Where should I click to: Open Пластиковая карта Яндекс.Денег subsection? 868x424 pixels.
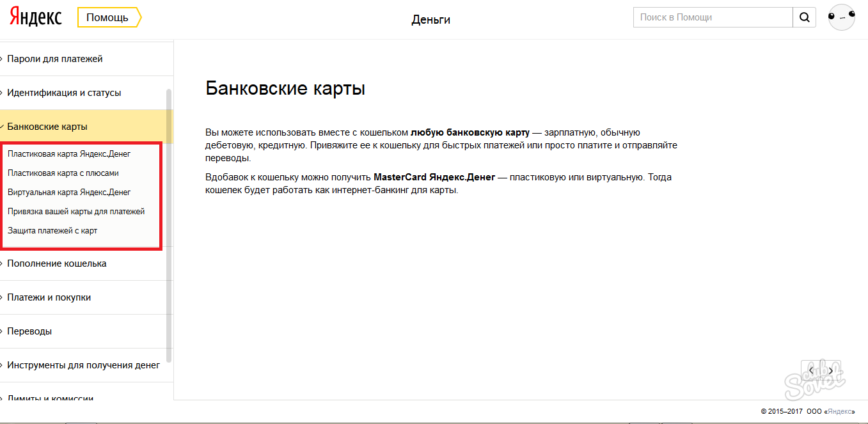[69, 153]
